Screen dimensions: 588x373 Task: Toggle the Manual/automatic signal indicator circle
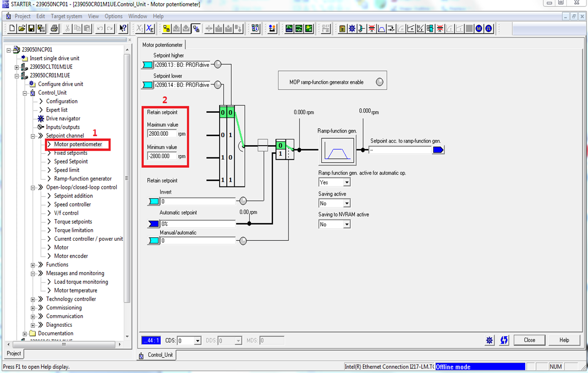tap(243, 241)
